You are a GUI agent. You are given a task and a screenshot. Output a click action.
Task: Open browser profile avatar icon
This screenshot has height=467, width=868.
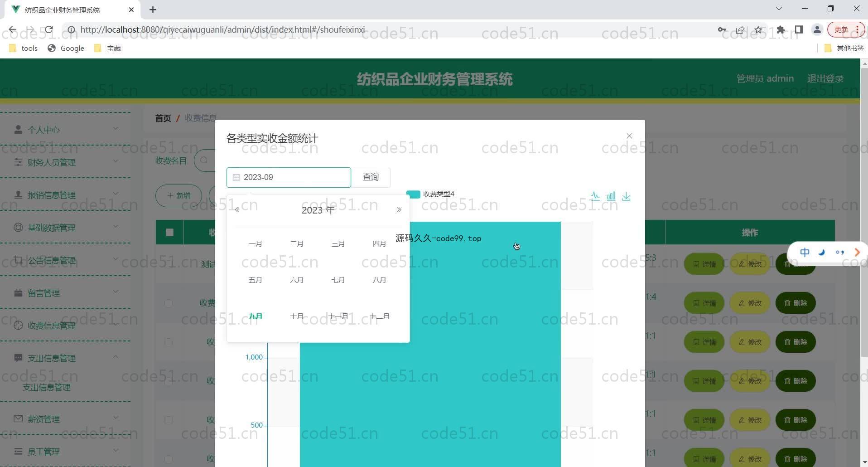coord(817,30)
